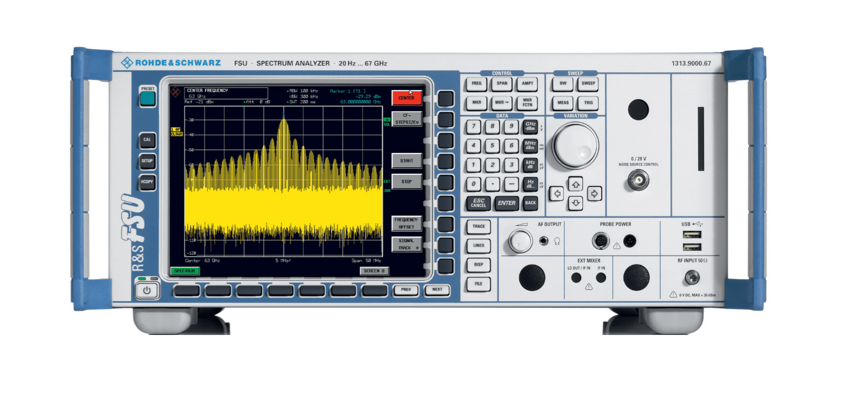
Task: Tap the MKR arrow key
Action: (x=502, y=103)
